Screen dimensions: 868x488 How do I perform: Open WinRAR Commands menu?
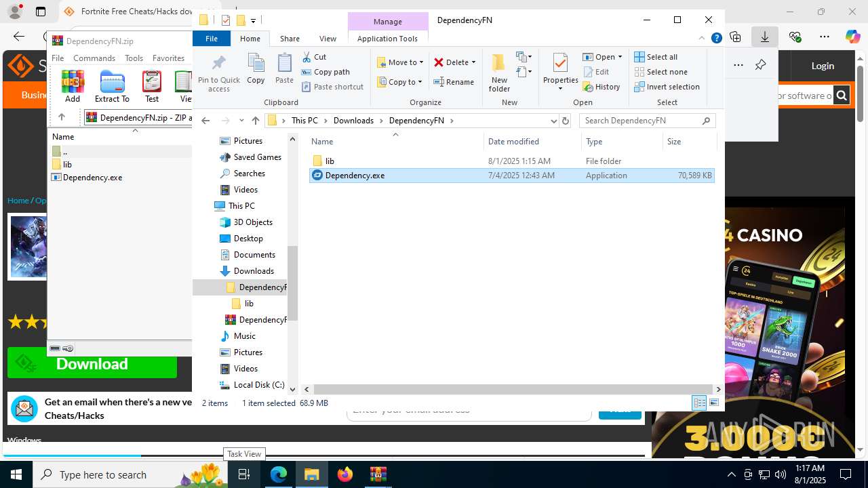94,58
